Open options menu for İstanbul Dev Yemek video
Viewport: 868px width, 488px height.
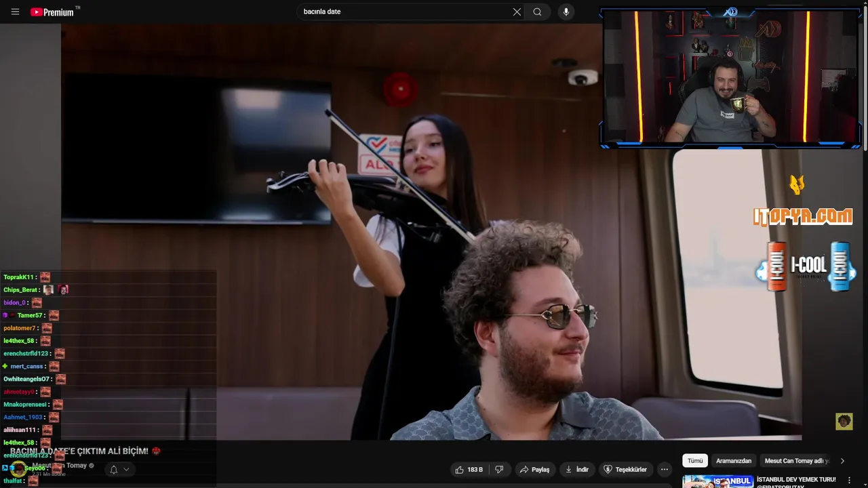(849, 480)
